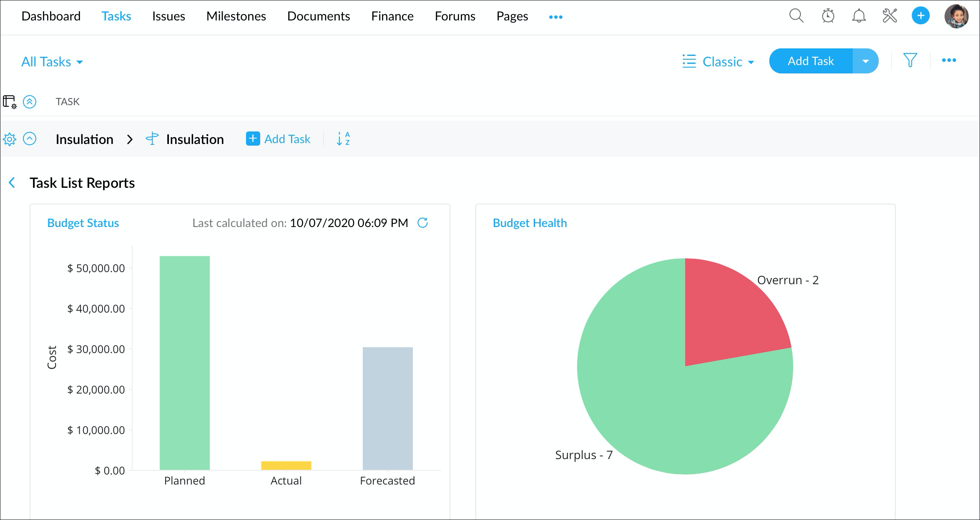Expand the All Tasks dropdown
The width and height of the screenshot is (980, 520).
[x=52, y=62]
